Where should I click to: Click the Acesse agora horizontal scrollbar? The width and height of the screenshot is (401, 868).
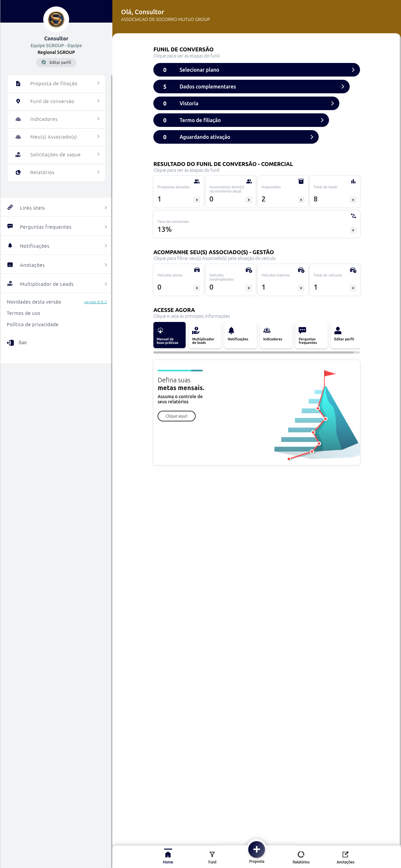(256, 352)
